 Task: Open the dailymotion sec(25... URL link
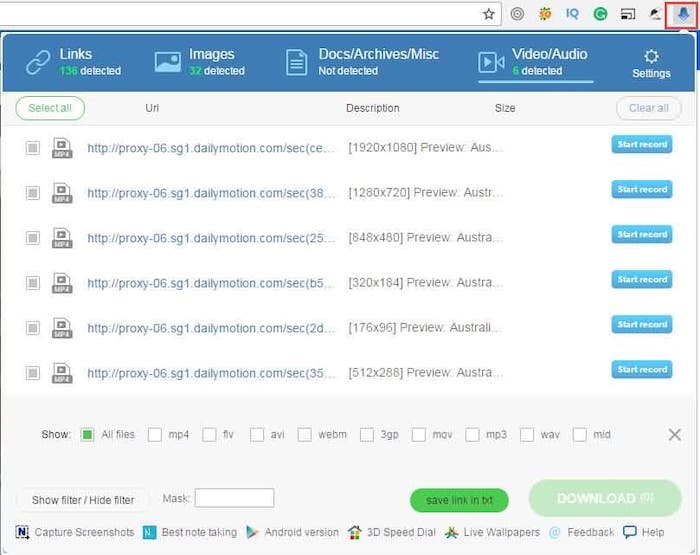click(x=211, y=238)
